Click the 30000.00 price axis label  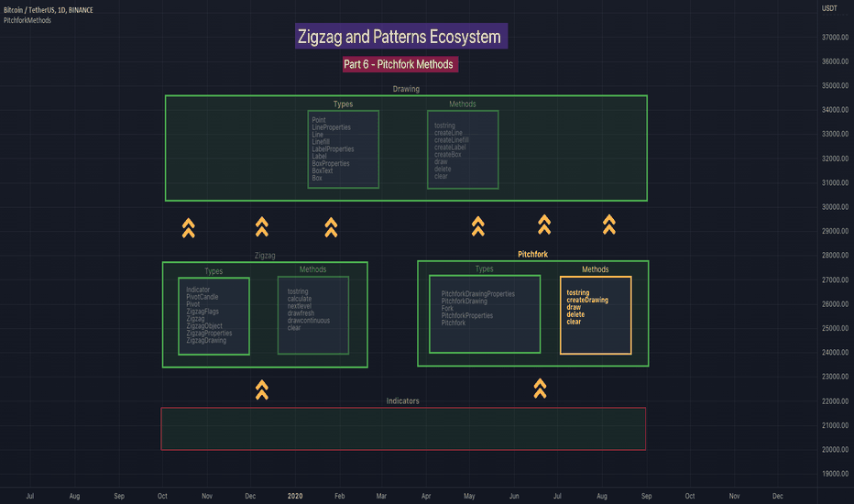(x=835, y=207)
